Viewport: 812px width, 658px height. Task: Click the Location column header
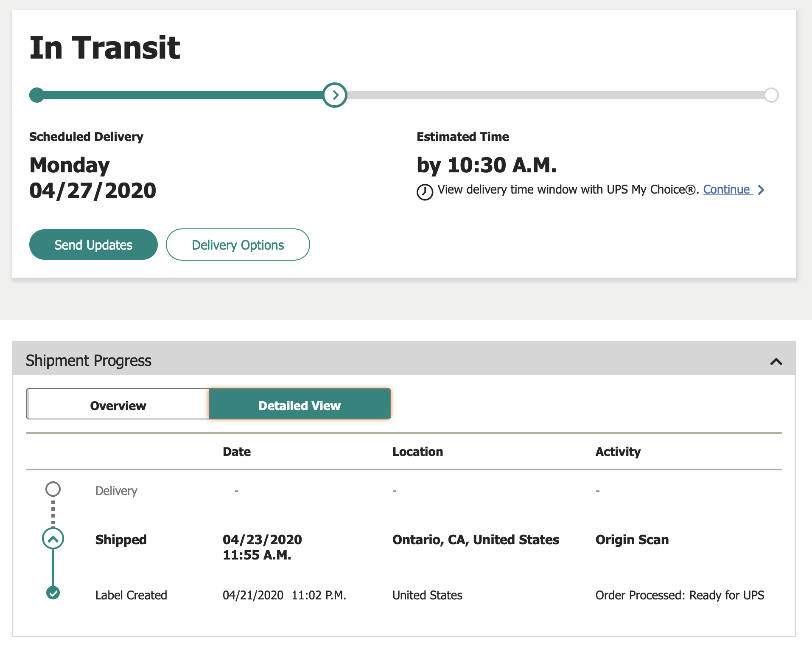[x=417, y=452]
